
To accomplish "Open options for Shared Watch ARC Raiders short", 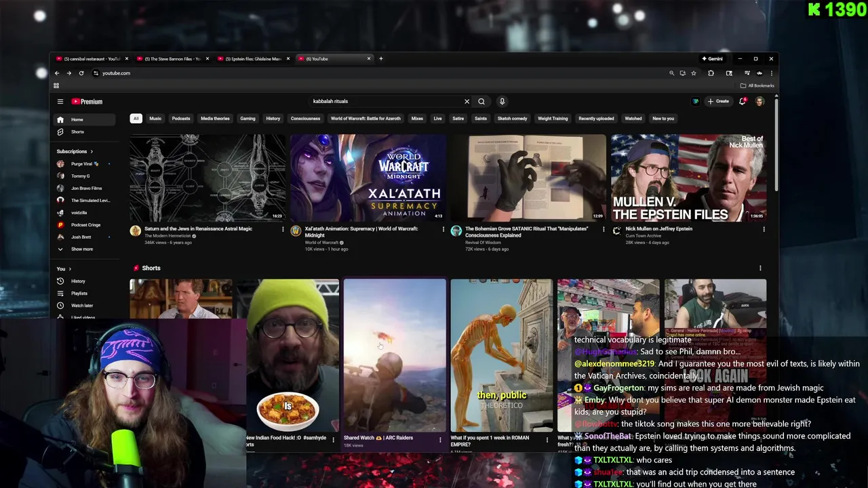I will 440,440.
